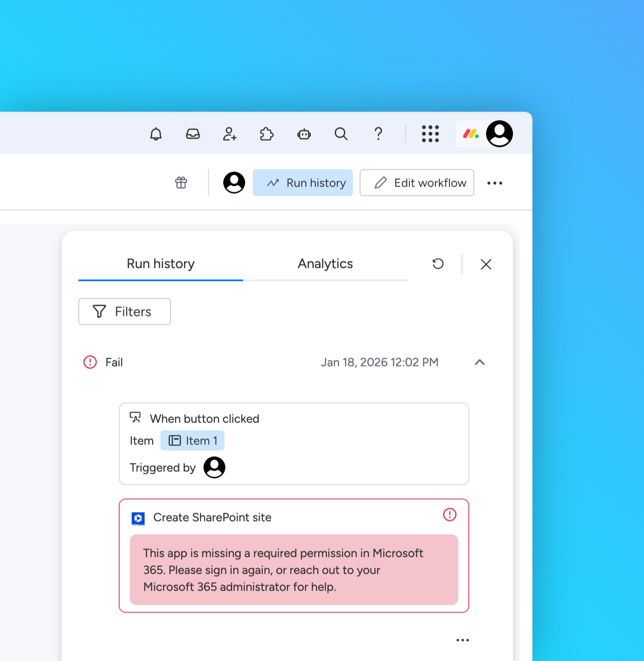The height and width of the screenshot is (661, 644).
Task: Select the Run history tab
Action: 160,264
